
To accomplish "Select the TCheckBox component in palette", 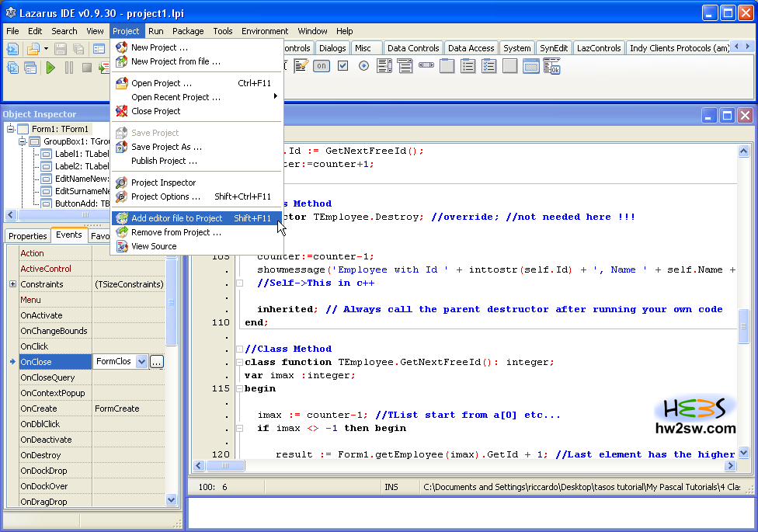I will click(342, 66).
